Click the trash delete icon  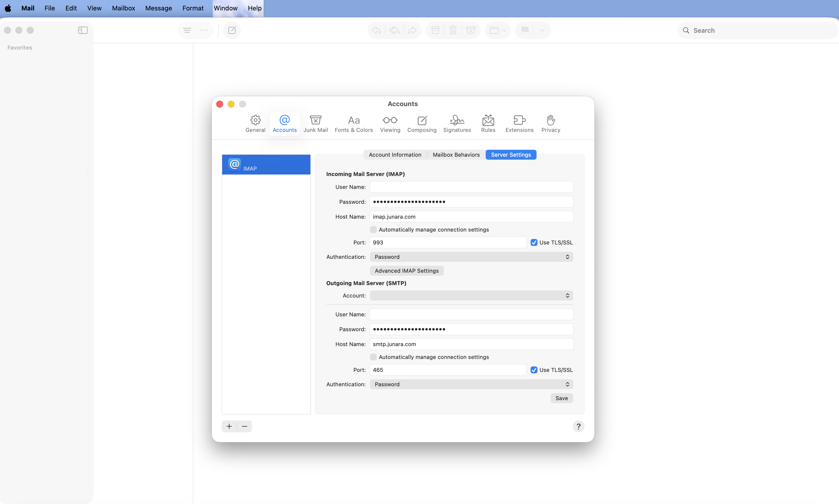click(453, 30)
